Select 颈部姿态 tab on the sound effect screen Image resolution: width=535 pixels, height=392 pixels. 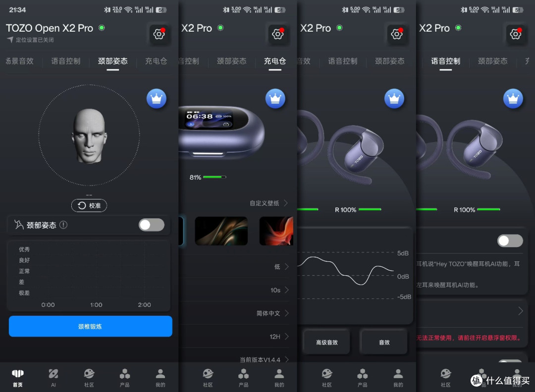(x=390, y=61)
